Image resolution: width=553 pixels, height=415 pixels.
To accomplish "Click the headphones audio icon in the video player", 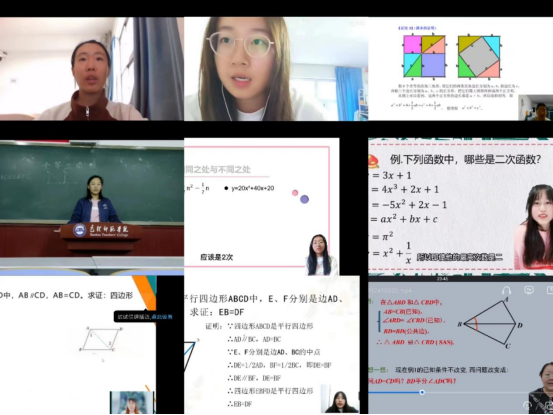I will click(x=506, y=290).
